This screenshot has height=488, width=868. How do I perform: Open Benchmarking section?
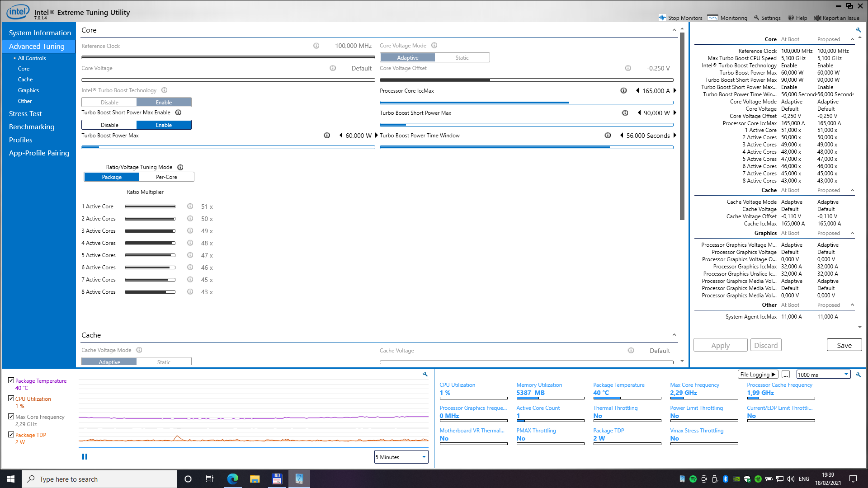click(32, 127)
